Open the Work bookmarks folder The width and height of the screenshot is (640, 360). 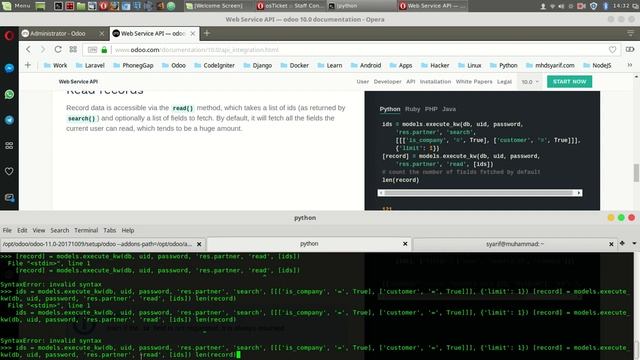pyautogui.click(x=55, y=65)
